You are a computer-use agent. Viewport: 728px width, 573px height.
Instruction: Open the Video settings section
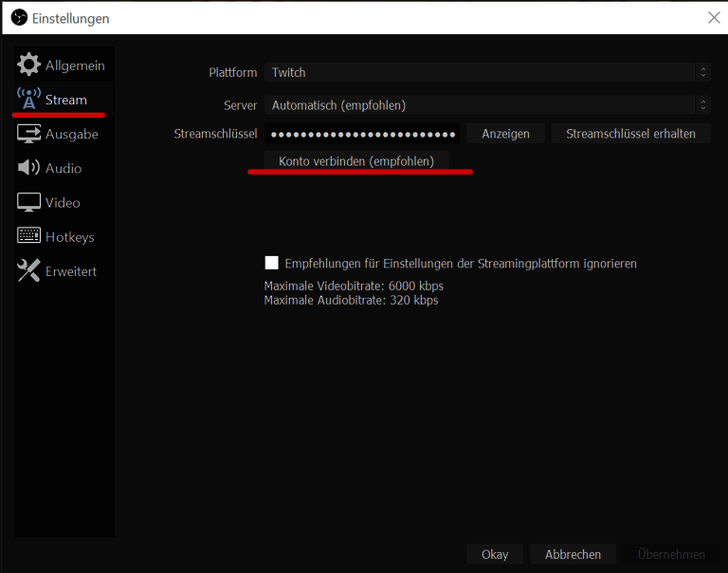pyautogui.click(x=64, y=203)
